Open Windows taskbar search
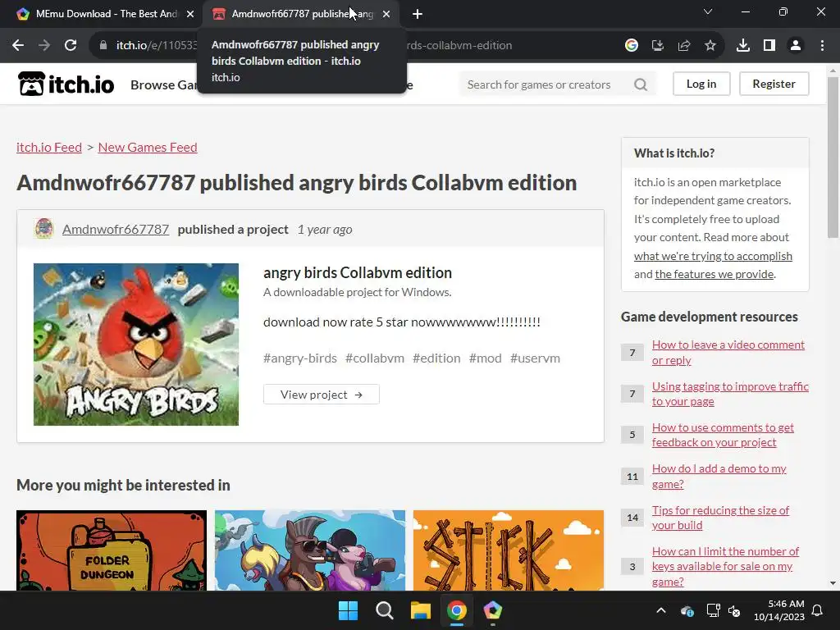 (x=384, y=610)
